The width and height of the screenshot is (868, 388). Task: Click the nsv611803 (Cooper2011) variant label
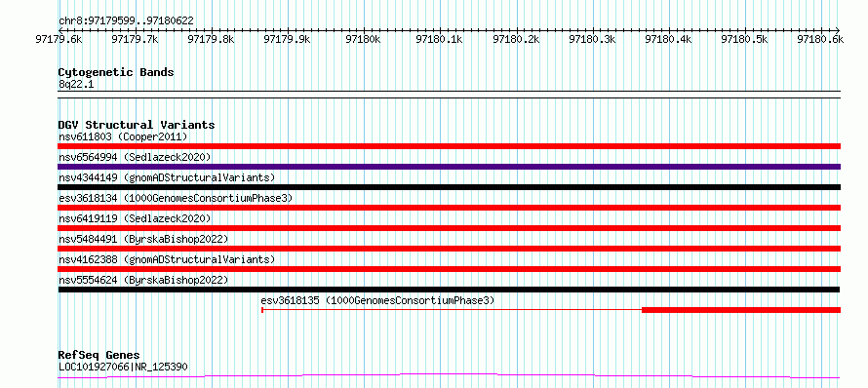click(x=123, y=136)
